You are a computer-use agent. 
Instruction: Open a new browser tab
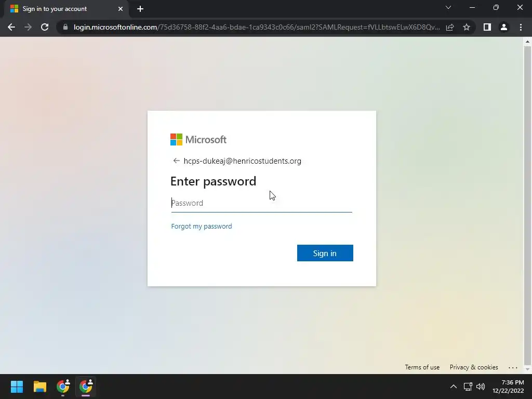coord(140,9)
